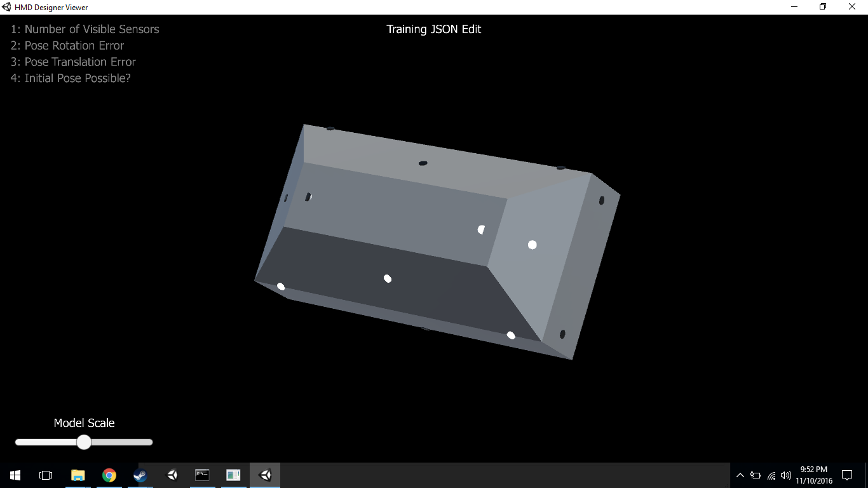Viewport: 868px width, 488px height.
Task: Open the Wi-Fi network panel
Action: coord(771,475)
